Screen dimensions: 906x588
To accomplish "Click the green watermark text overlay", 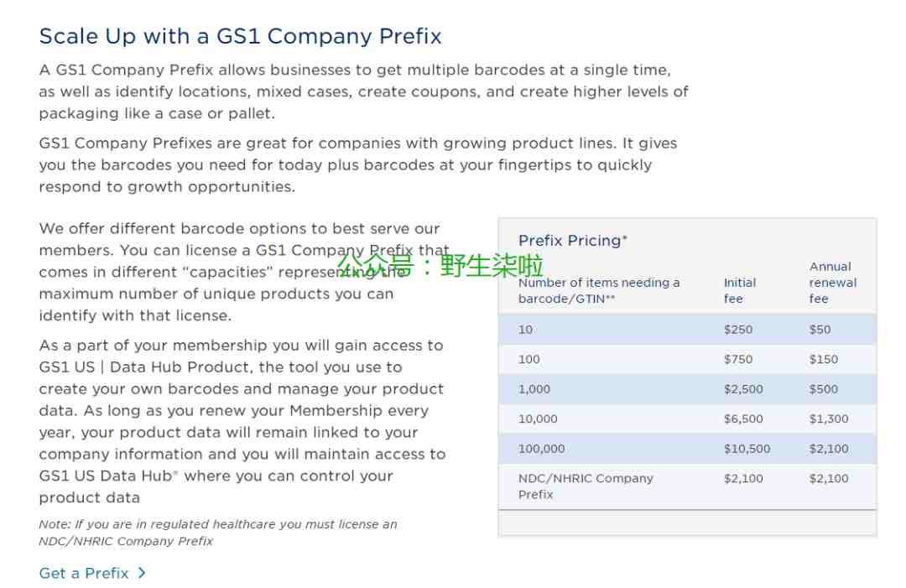I will (x=439, y=265).
